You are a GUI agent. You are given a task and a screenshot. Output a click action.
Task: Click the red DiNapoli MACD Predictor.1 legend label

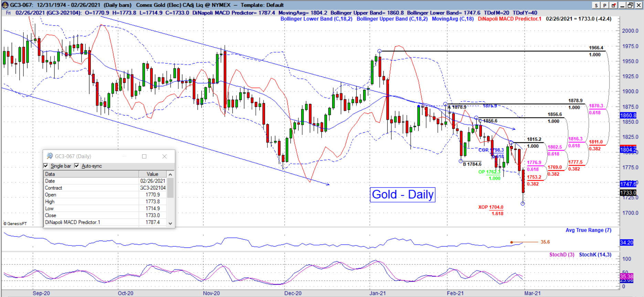(509, 19)
